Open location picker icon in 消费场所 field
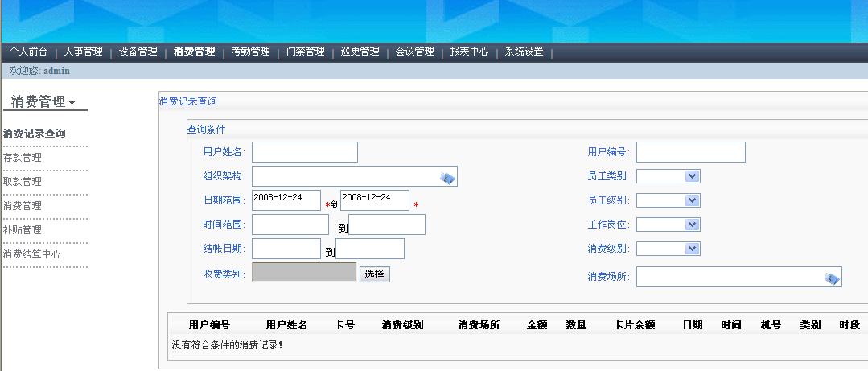 (832, 278)
